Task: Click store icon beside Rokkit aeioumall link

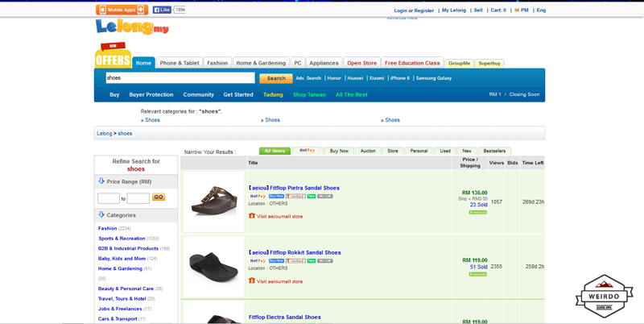Action: click(x=252, y=280)
